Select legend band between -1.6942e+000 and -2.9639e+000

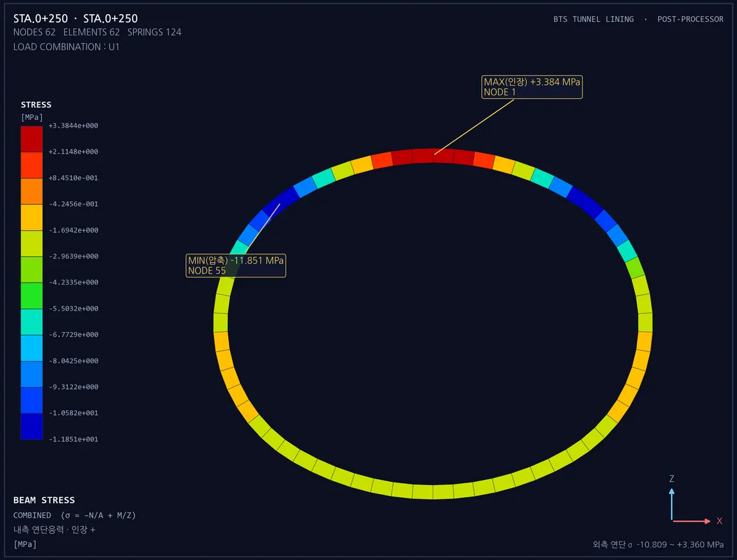click(31, 243)
